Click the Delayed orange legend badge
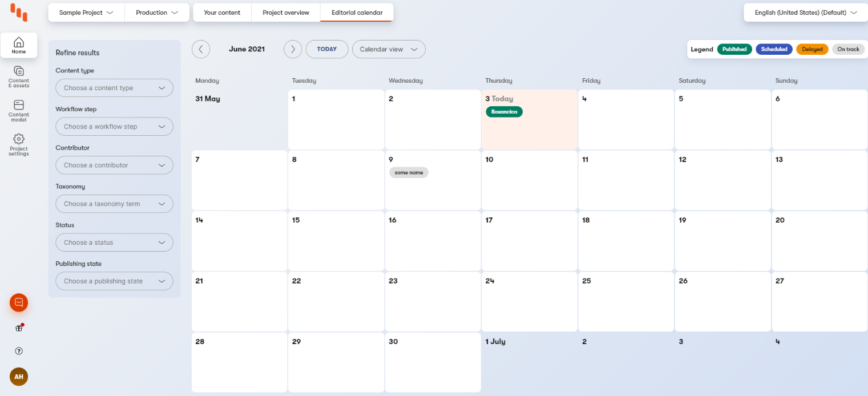Screen dimensions: 868x396 click(812, 49)
